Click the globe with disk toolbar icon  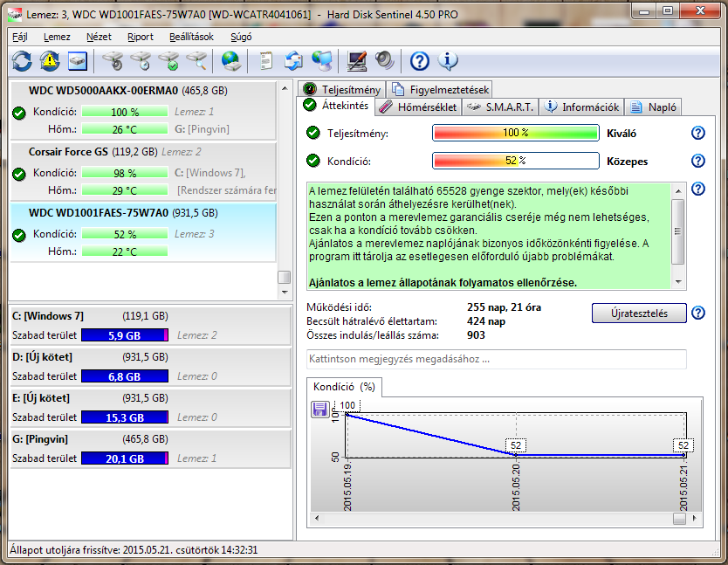coord(230,61)
